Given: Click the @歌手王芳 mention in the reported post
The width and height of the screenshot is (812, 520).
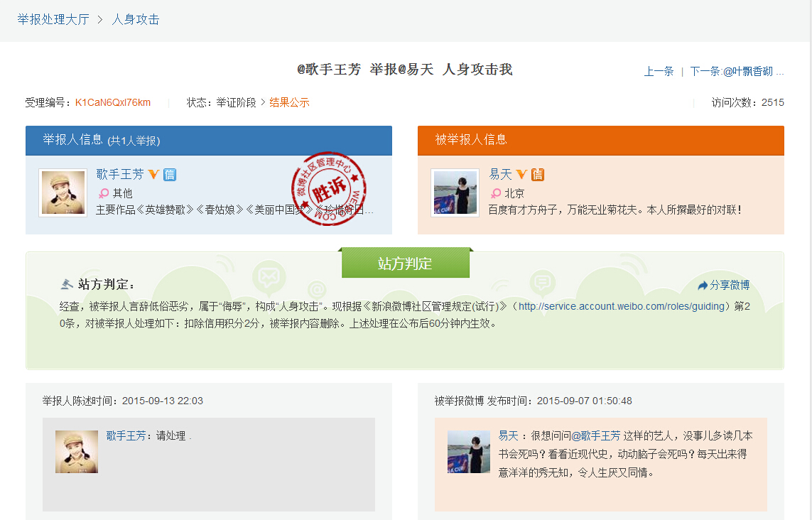Looking at the screenshot, I should 595,435.
